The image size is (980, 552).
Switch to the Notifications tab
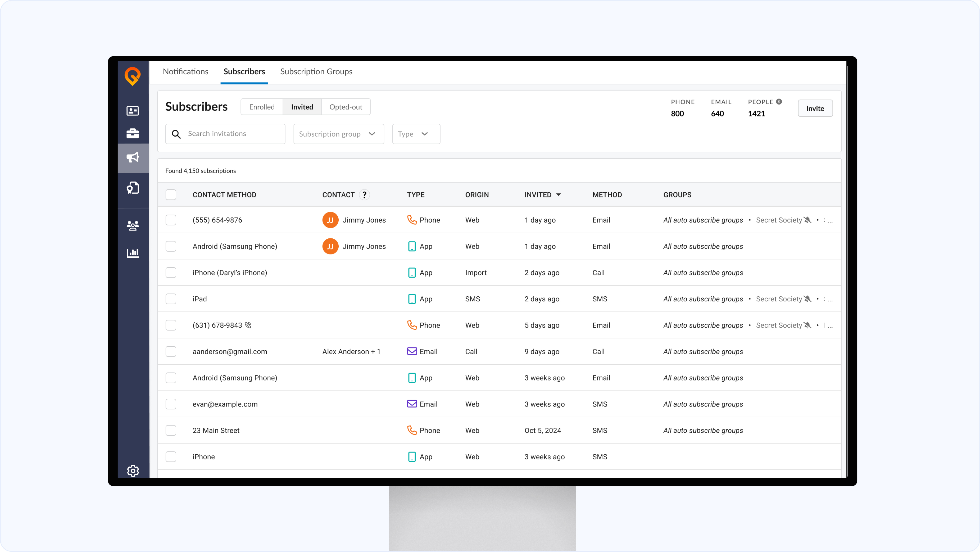tap(185, 71)
